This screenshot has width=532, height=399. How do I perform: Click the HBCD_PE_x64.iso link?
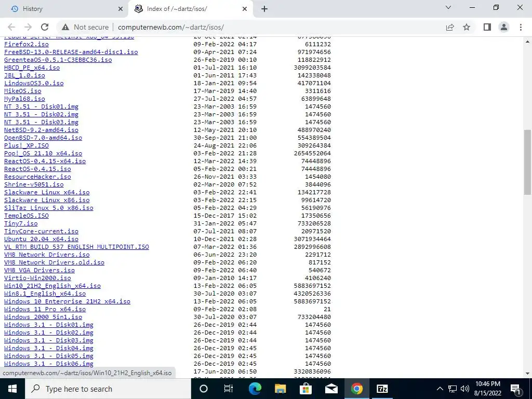[x=32, y=68]
